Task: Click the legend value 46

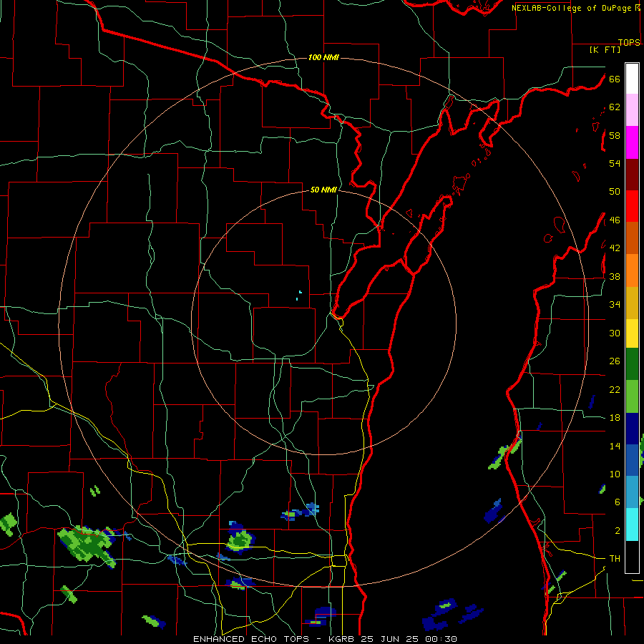Action: coord(615,220)
